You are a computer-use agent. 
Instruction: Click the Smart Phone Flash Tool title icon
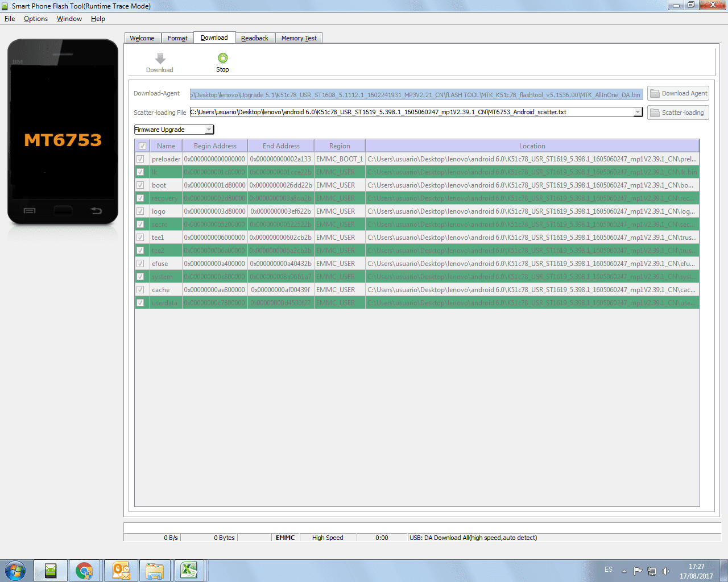coord(5,6)
